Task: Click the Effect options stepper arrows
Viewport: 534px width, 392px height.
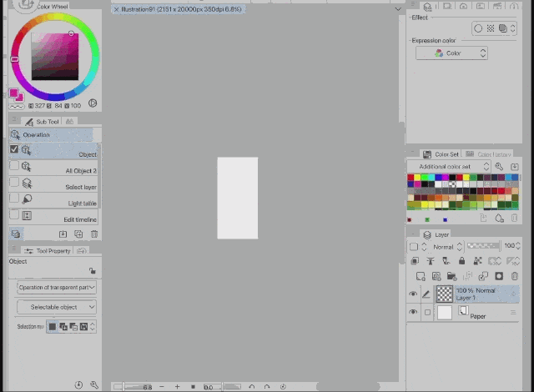Action: click(x=513, y=28)
